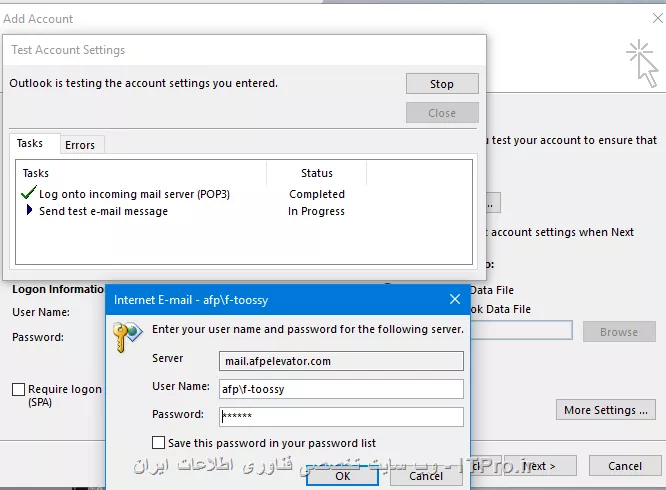Screen dimensions: 666x490
Task: Click the User Name field with afp\f-toossy
Action: [341, 389]
